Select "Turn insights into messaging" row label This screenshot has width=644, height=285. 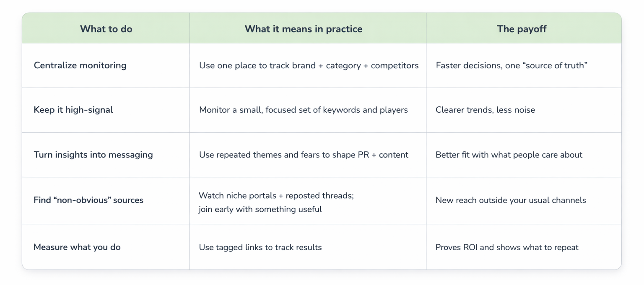click(x=93, y=155)
